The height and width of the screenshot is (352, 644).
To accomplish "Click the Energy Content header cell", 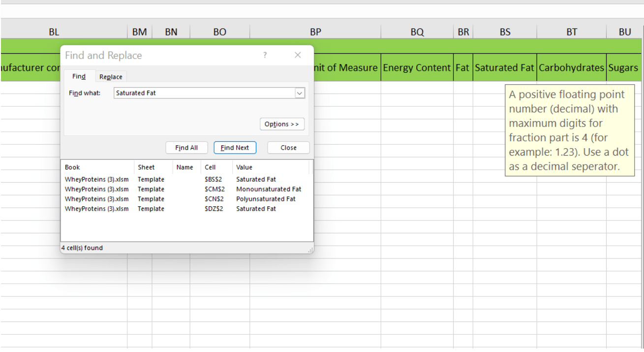I will click(417, 67).
